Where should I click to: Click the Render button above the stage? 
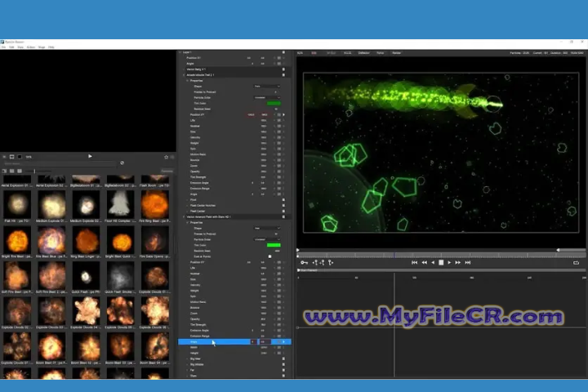(396, 53)
